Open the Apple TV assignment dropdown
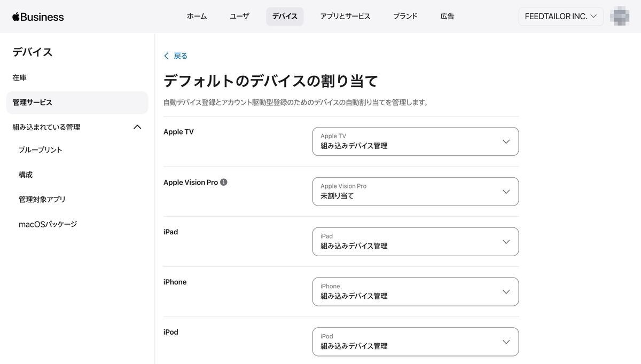641x364 pixels. click(416, 141)
